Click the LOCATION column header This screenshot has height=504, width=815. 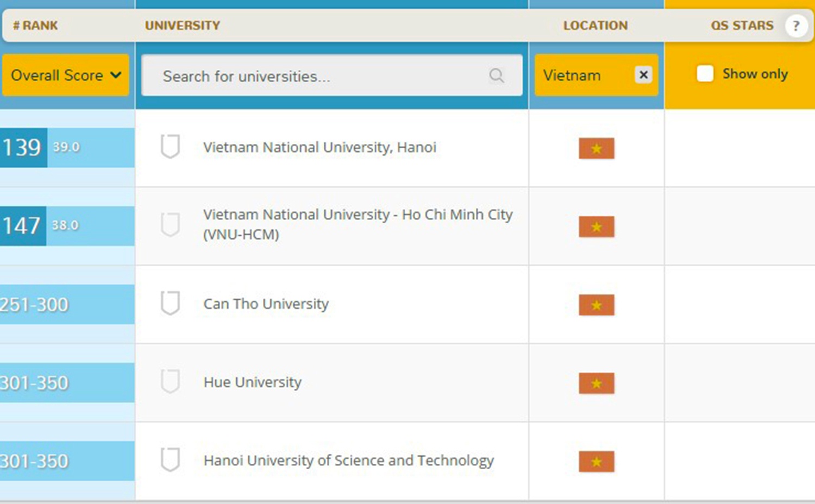coord(595,26)
